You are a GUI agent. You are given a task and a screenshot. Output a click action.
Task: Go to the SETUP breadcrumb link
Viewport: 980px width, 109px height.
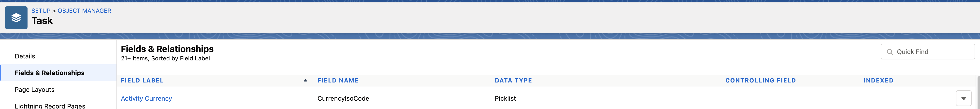click(41, 11)
